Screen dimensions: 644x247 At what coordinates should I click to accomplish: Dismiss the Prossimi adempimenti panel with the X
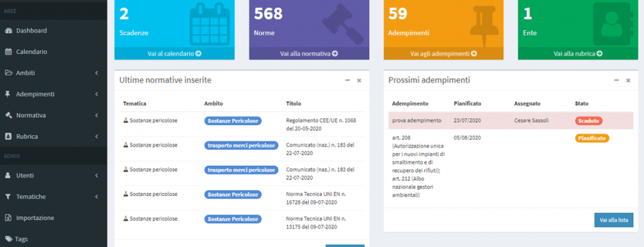628,81
